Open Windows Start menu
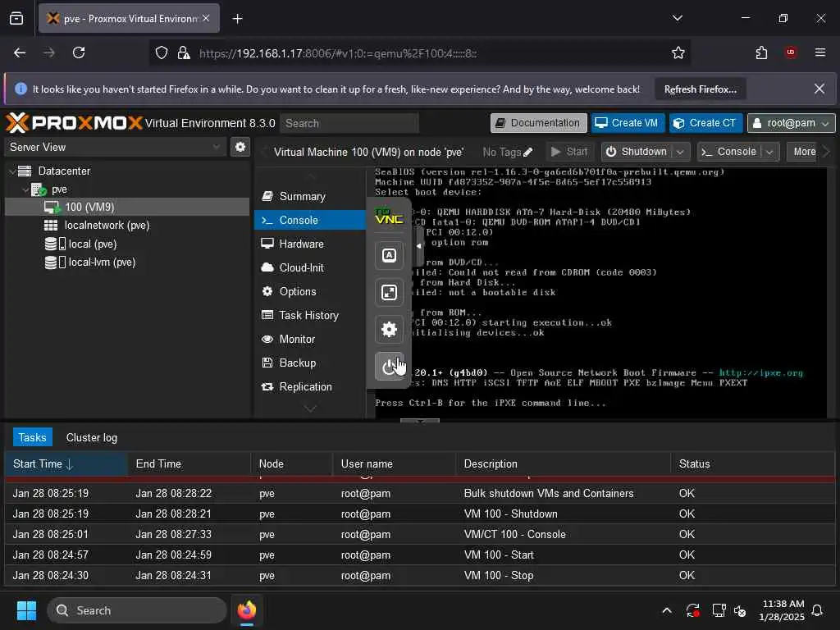Screen dimensions: 840x630 click(26, 610)
